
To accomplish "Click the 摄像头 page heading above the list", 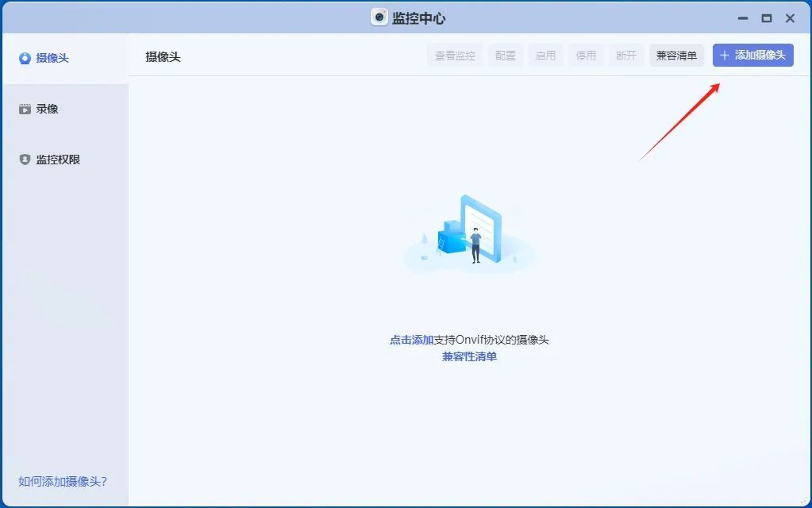I will (163, 57).
